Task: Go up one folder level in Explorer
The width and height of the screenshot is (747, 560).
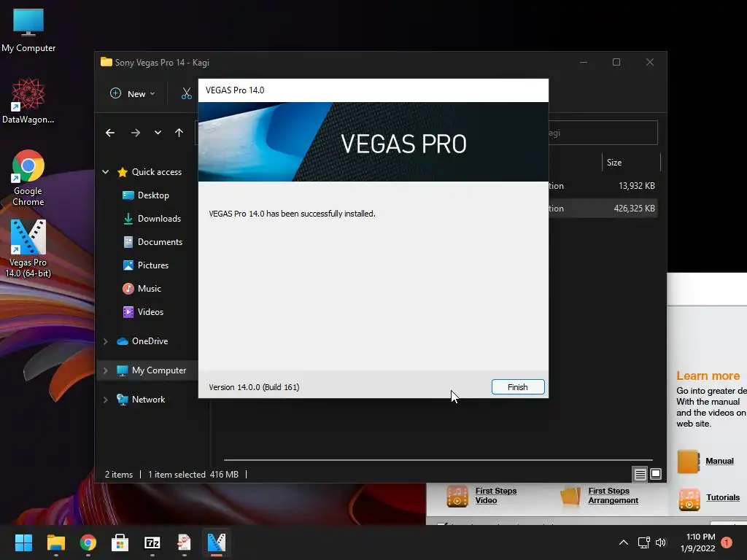Action: coord(179,133)
